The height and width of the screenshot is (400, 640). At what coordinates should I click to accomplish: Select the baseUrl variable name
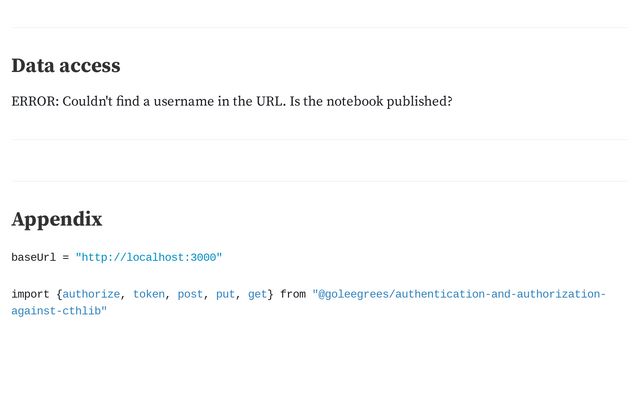pos(33,258)
